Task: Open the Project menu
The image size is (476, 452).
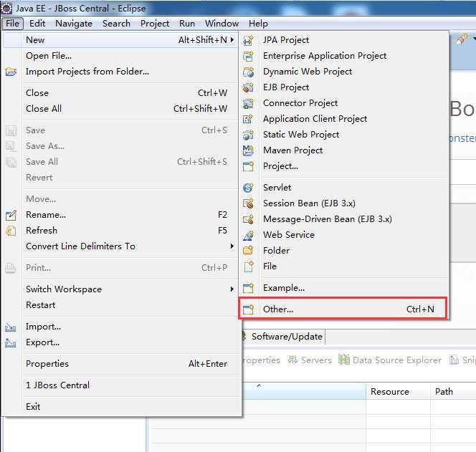Action: tap(155, 24)
